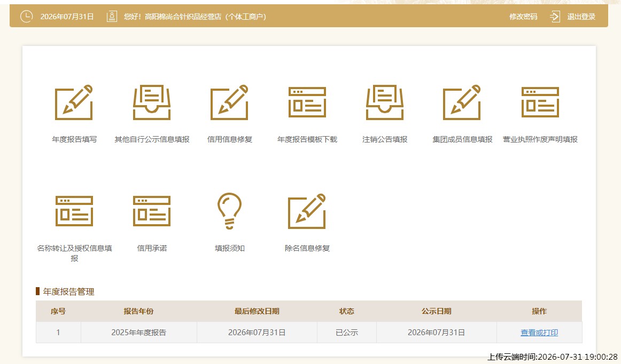Click the header date 2026年07月31日
The width and height of the screenshot is (621, 364).
pos(67,17)
